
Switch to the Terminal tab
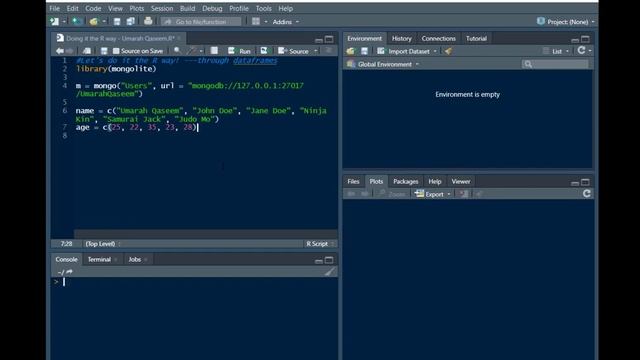99,259
